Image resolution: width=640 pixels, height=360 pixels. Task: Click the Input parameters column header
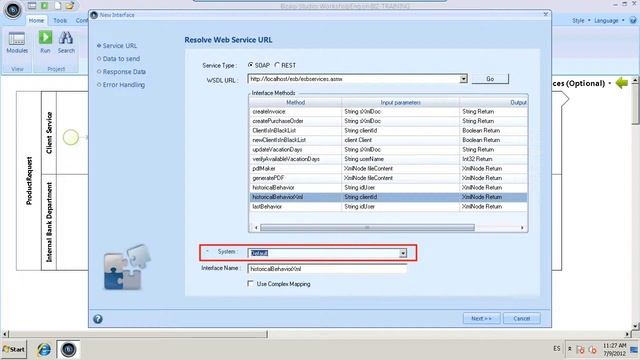pyautogui.click(x=400, y=102)
